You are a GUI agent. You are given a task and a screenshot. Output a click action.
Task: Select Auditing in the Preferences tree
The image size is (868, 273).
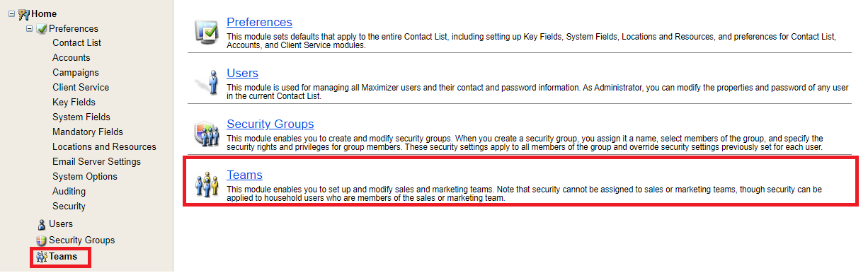pyautogui.click(x=69, y=191)
